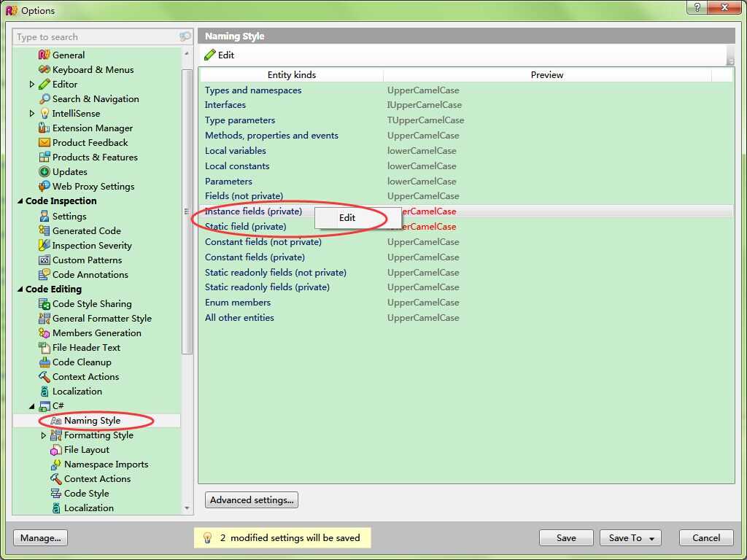
Task: Select the Interfaces row
Action: point(466,105)
